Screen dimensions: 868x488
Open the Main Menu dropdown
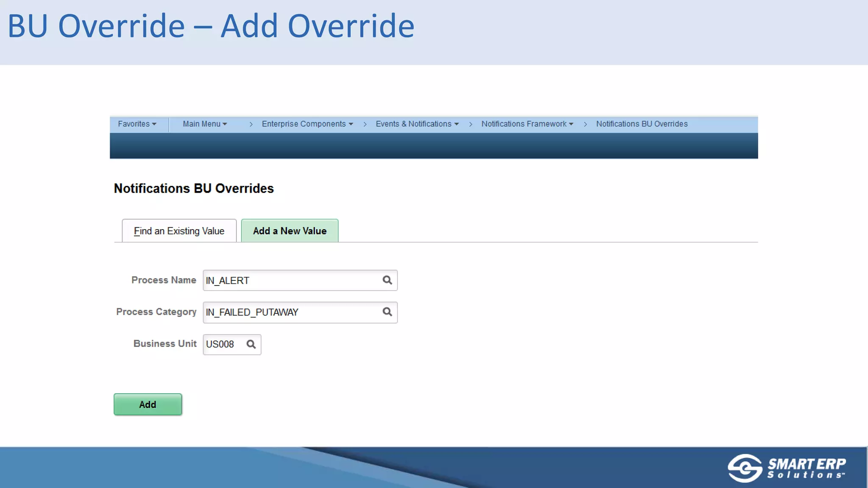(x=205, y=124)
